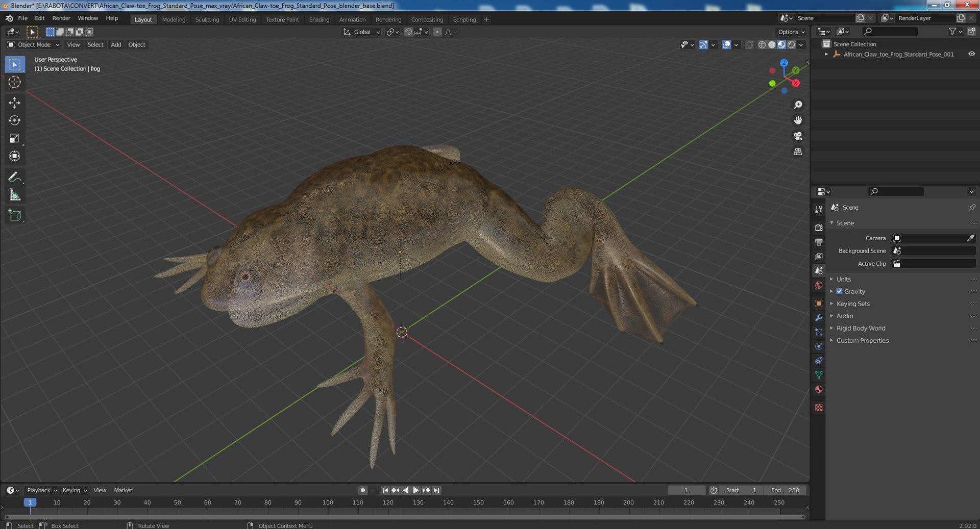Expand the Rigid Body World panel
The height and width of the screenshot is (529, 980).
point(861,328)
